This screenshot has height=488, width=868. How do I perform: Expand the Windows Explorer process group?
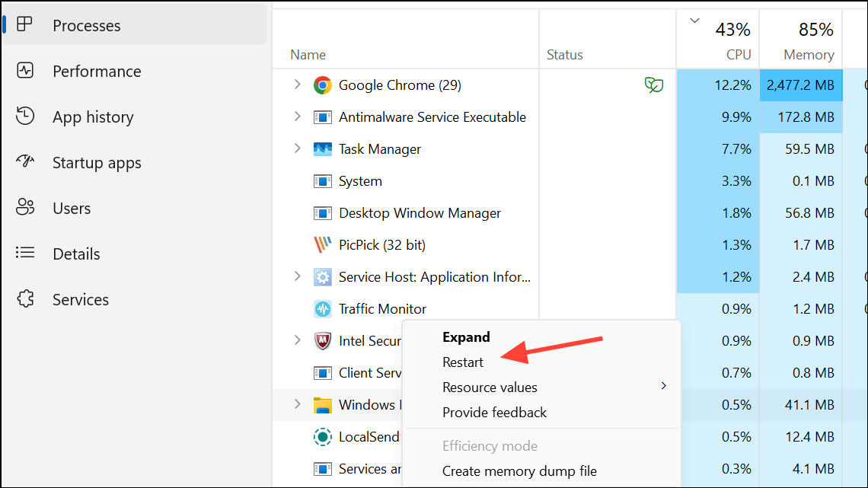[297, 404]
